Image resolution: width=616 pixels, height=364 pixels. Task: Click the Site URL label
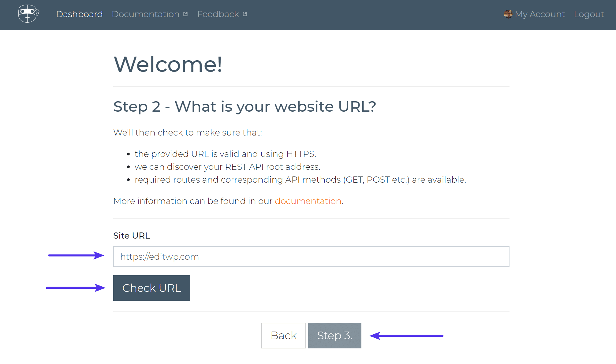tap(132, 236)
